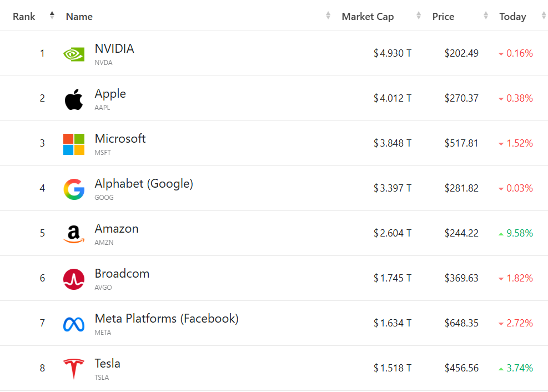Sort by Name using its sort arrows
548x392 pixels.
tap(328, 16)
